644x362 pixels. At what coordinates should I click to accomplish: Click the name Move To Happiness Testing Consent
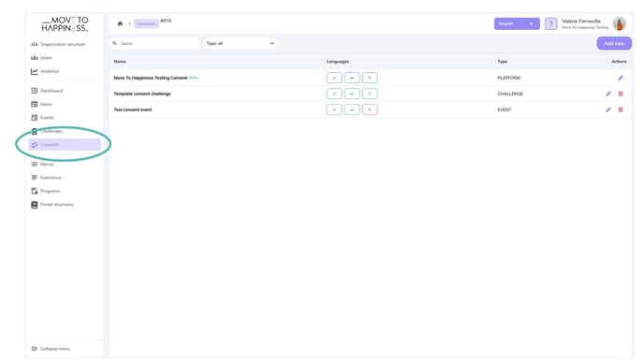(x=151, y=78)
